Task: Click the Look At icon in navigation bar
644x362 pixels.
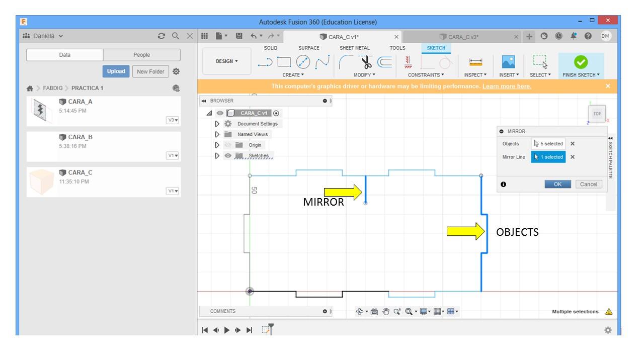Action: click(374, 312)
